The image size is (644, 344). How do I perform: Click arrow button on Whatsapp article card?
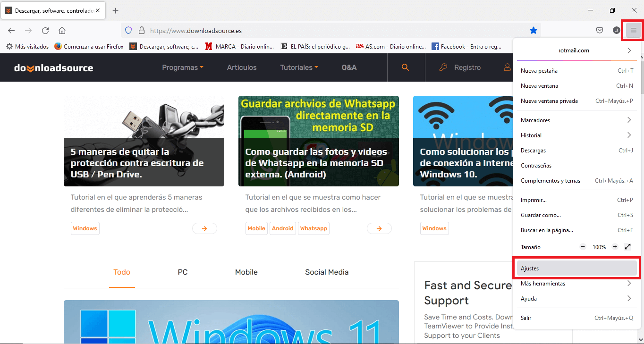point(379,228)
